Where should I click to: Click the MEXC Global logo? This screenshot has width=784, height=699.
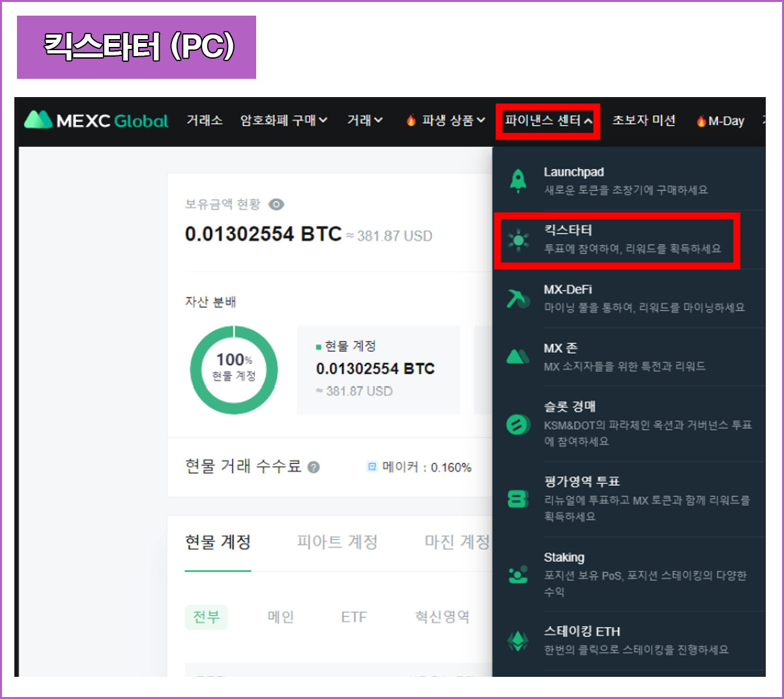(96, 121)
